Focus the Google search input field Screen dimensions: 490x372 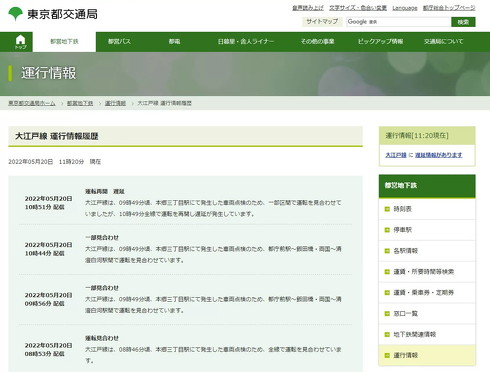[x=398, y=22]
